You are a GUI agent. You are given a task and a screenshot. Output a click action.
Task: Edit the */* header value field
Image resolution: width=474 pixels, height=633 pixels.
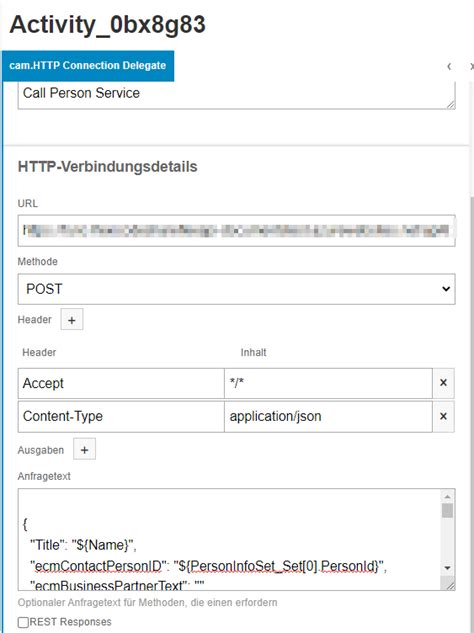[x=328, y=383]
